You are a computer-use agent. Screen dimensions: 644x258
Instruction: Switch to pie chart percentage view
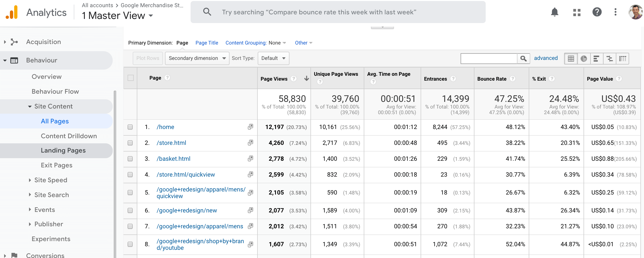click(584, 59)
